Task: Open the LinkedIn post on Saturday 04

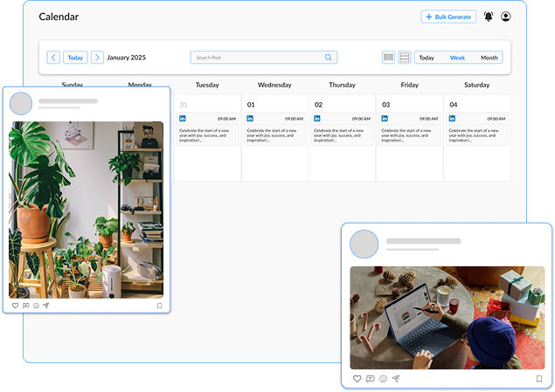Action: pyautogui.click(x=477, y=128)
